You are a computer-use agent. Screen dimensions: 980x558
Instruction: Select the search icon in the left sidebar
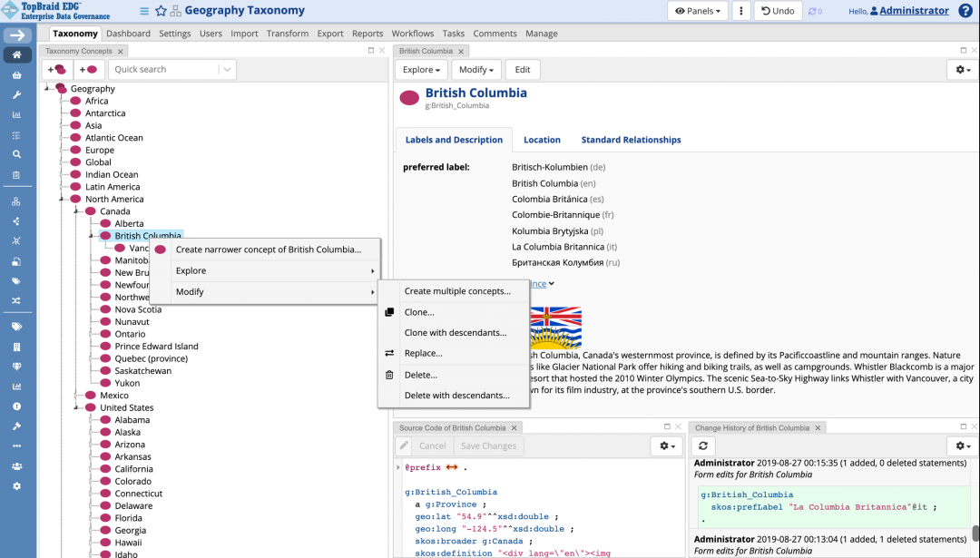(17, 154)
